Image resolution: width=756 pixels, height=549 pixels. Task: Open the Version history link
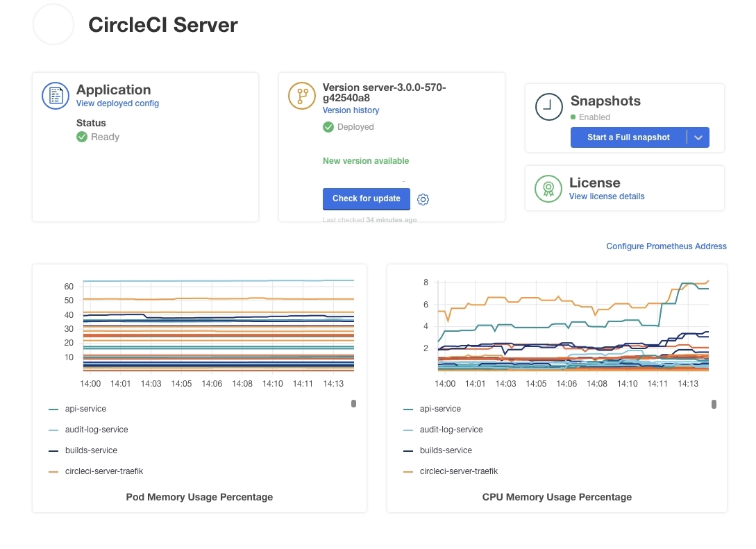[x=351, y=110]
